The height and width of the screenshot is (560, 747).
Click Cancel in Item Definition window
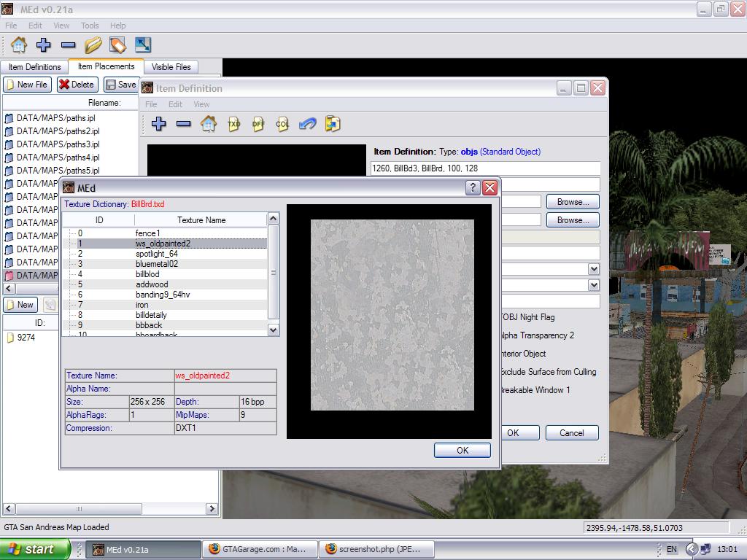pyautogui.click(x=572, y=433)
